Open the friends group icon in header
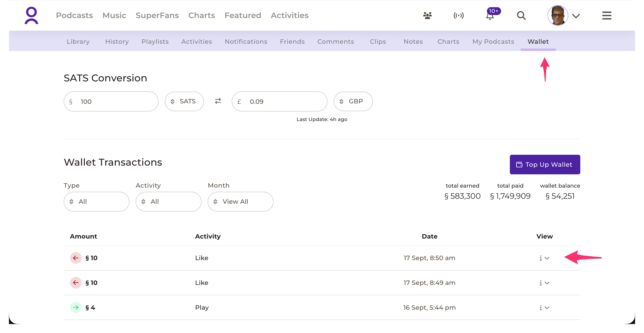The width and height of the screenshot is (644, 333). (427, 15)
